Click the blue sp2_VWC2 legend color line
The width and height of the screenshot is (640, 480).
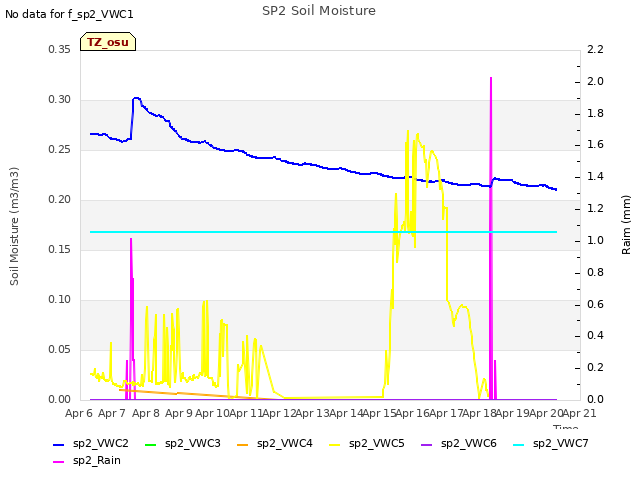tap(59, 444)
